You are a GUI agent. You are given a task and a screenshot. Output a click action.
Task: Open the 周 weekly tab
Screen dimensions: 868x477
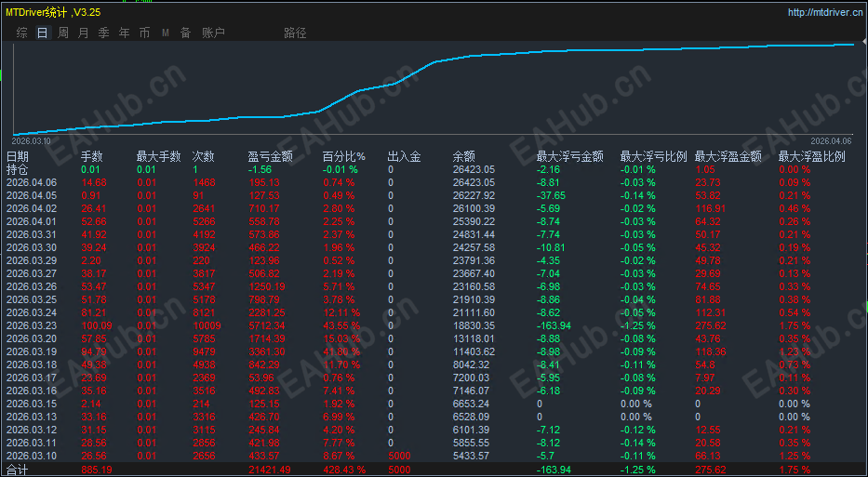click(63, 33)
